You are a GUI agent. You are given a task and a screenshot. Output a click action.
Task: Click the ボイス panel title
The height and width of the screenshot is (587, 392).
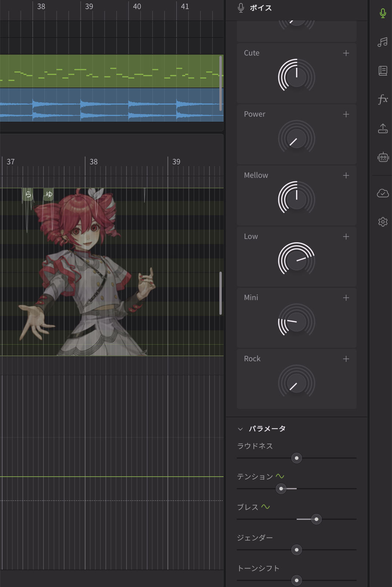click(261, 8)
